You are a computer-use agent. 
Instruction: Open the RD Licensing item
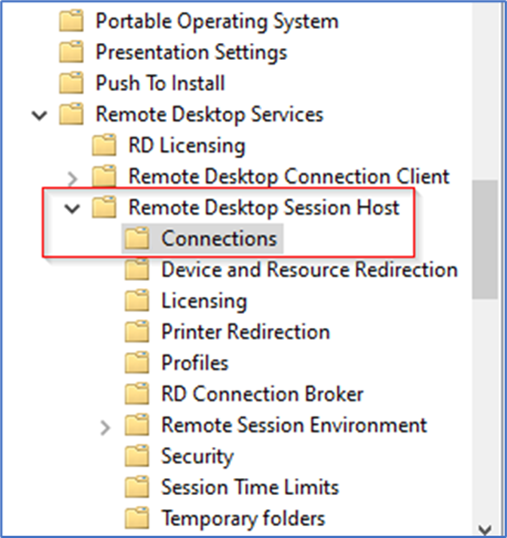point(187,145)
